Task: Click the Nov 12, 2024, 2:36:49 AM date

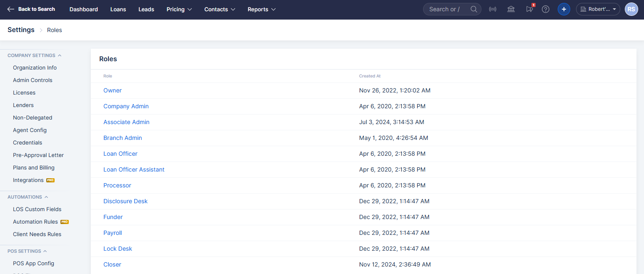Action: pyautogui.click(x=395, y=264)
